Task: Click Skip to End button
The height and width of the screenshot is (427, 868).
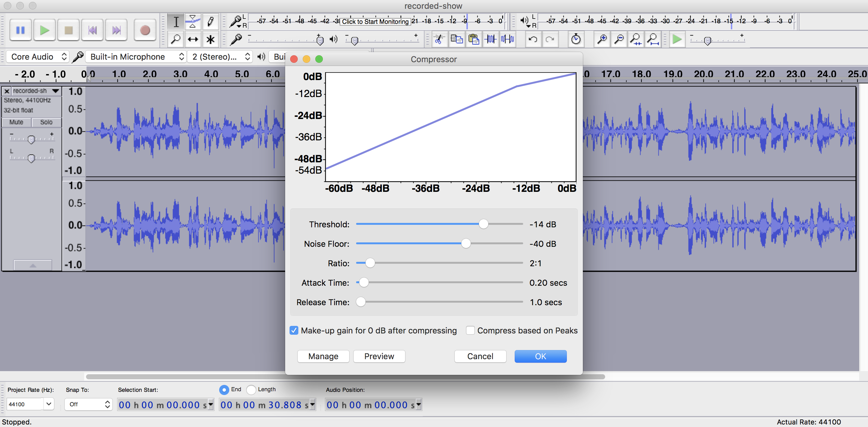Action: click(116, 30)
